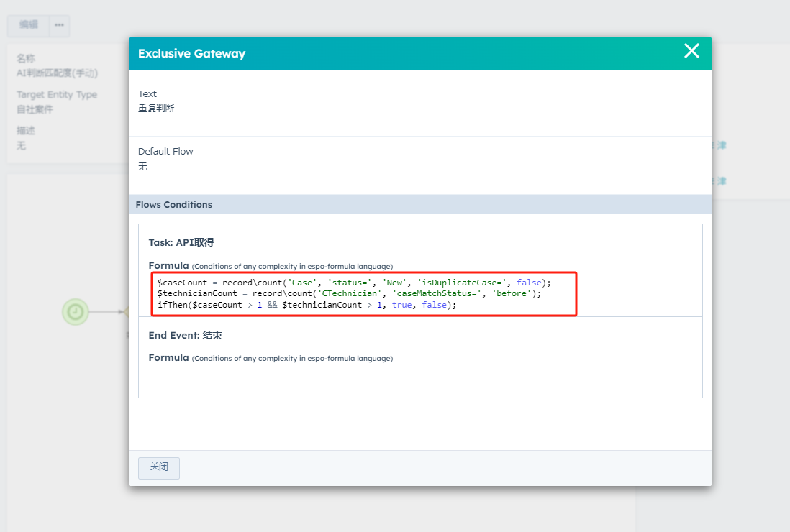Click the Text value 重复判断
790x532 pixels.
tap(156, 109)
